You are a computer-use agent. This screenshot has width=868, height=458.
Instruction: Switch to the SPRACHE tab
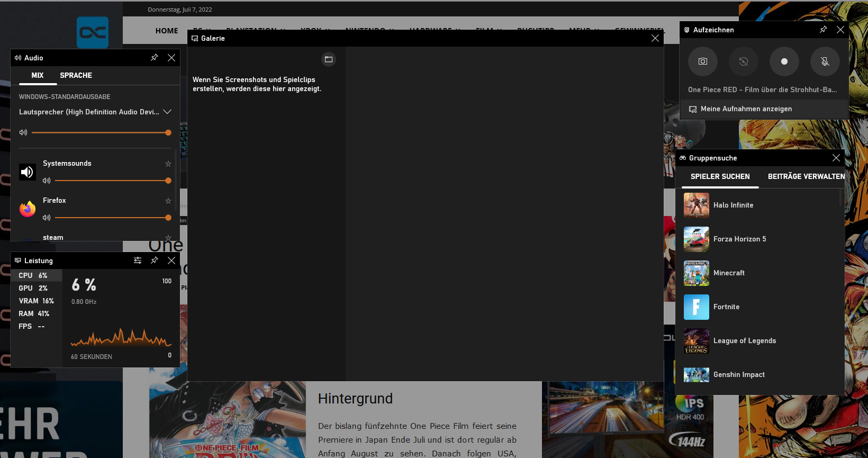(76, 75)
